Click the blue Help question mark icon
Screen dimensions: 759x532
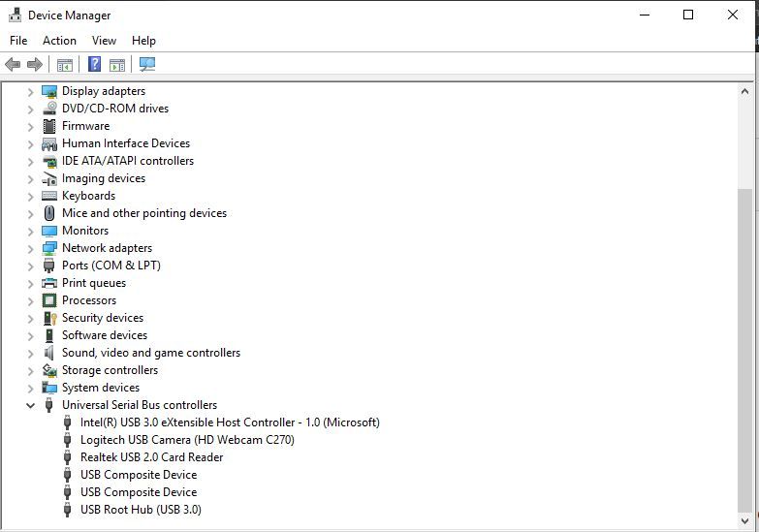94,65
